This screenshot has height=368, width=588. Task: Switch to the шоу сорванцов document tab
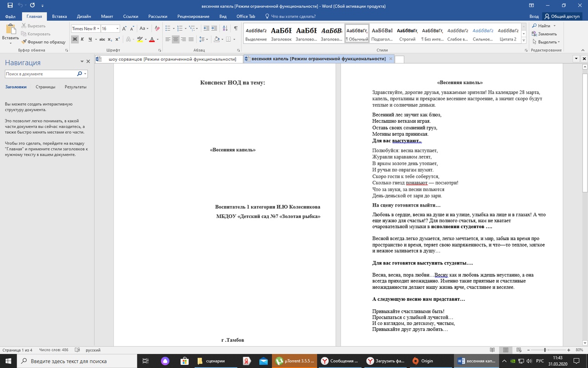172,59
